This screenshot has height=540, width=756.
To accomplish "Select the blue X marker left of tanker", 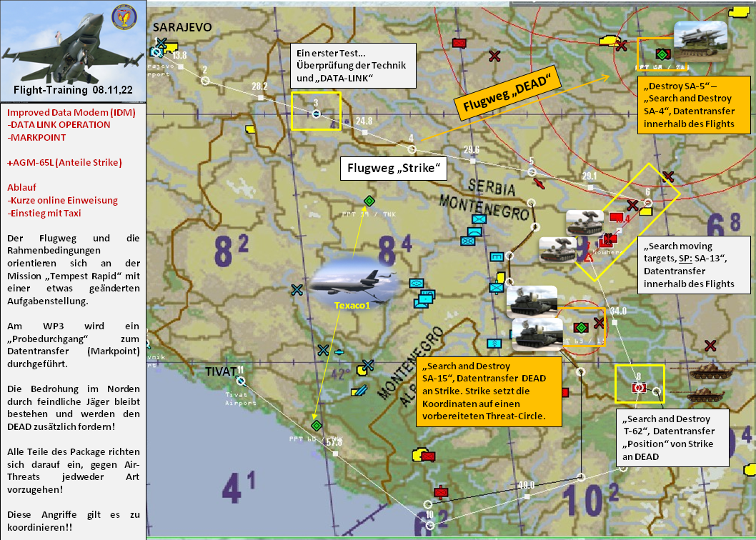I will click(297, 290).
